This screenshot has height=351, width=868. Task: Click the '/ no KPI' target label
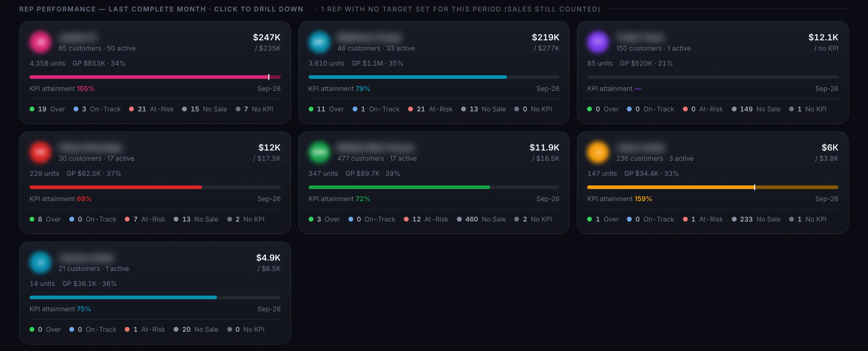(x=826, y=48)
